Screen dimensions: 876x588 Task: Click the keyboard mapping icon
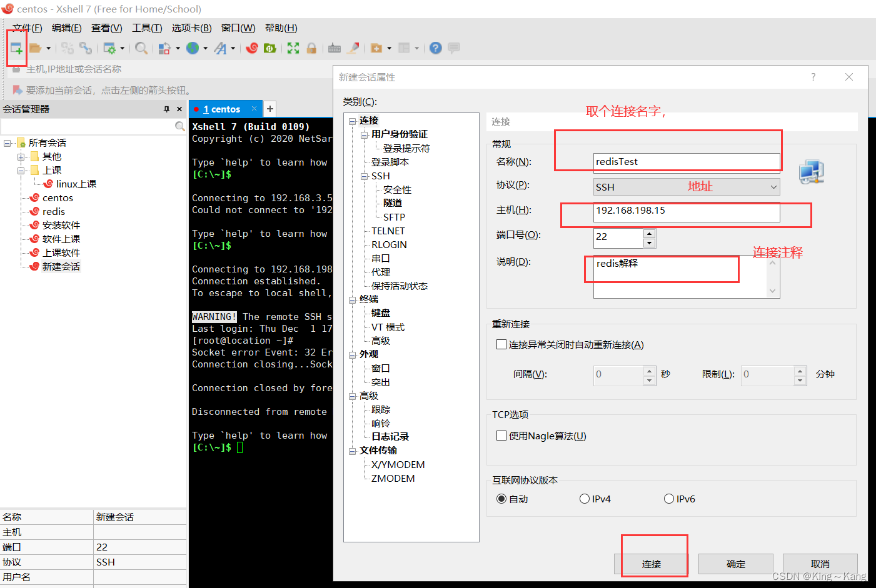pyautogui.click(x=335, y=48)
